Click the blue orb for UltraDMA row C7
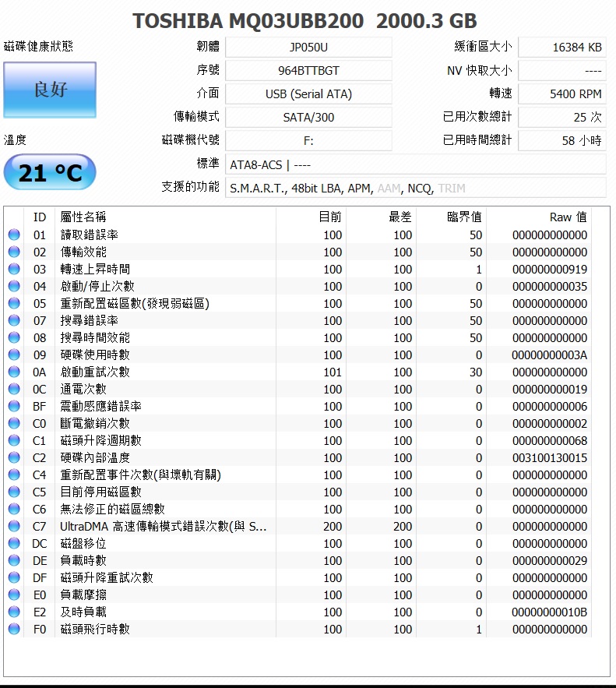 pos(14,526)
